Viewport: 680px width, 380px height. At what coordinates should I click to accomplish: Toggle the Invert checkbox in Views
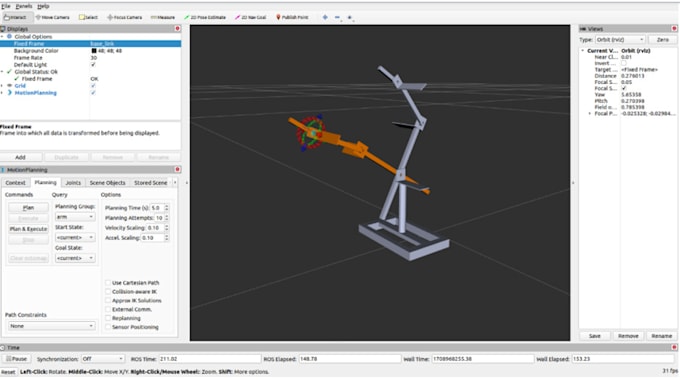(624, 63)
